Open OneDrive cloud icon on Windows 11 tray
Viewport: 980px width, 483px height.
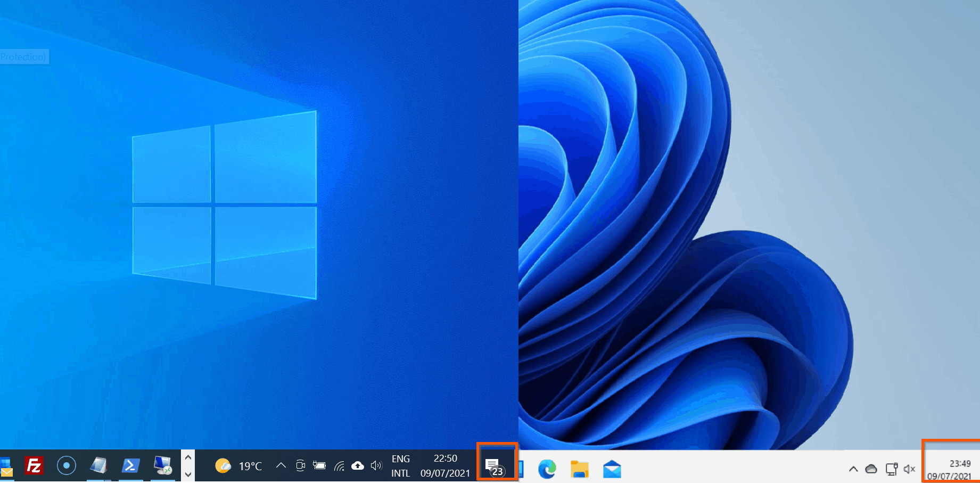tap(871, 469)
